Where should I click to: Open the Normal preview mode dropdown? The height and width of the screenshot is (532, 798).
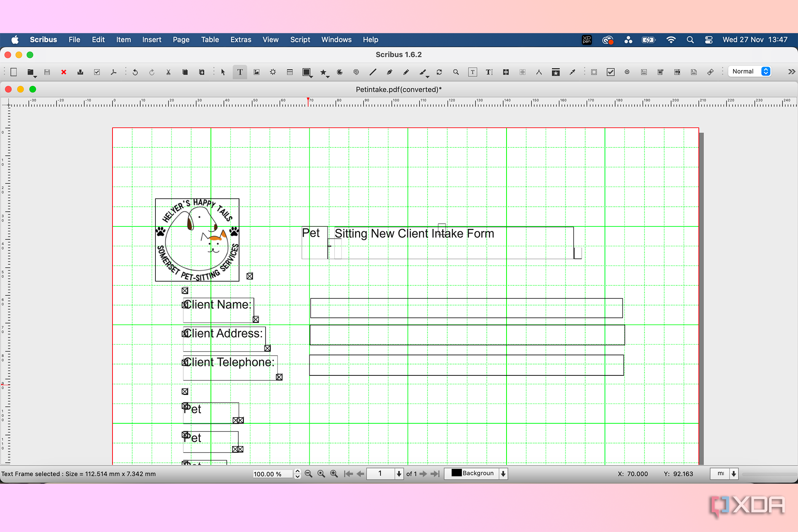750,71
